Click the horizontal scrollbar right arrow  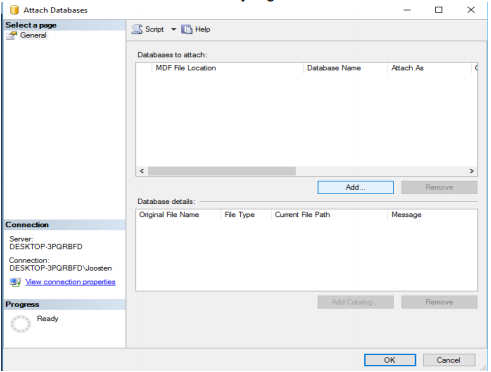click(471, 171)
